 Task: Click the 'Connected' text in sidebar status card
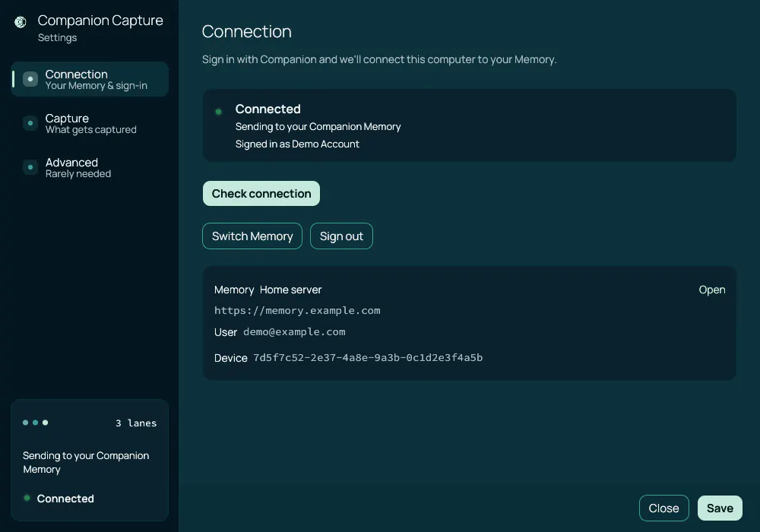pos(65,499)
